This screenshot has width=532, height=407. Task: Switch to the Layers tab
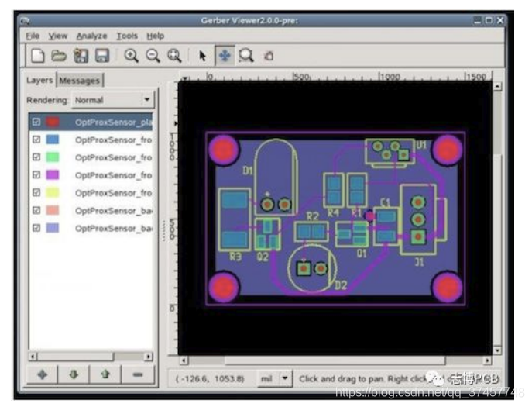[x=39, y=80]
